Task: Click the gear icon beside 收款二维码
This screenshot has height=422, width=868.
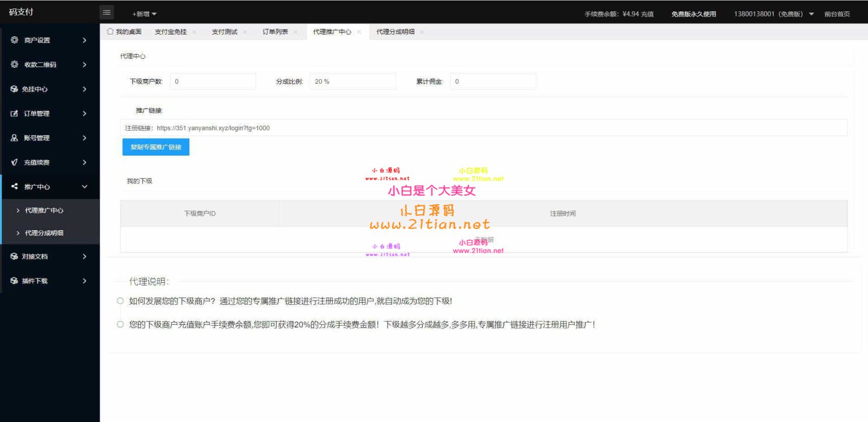Action: pyautogui.click(x=15, y=64)
